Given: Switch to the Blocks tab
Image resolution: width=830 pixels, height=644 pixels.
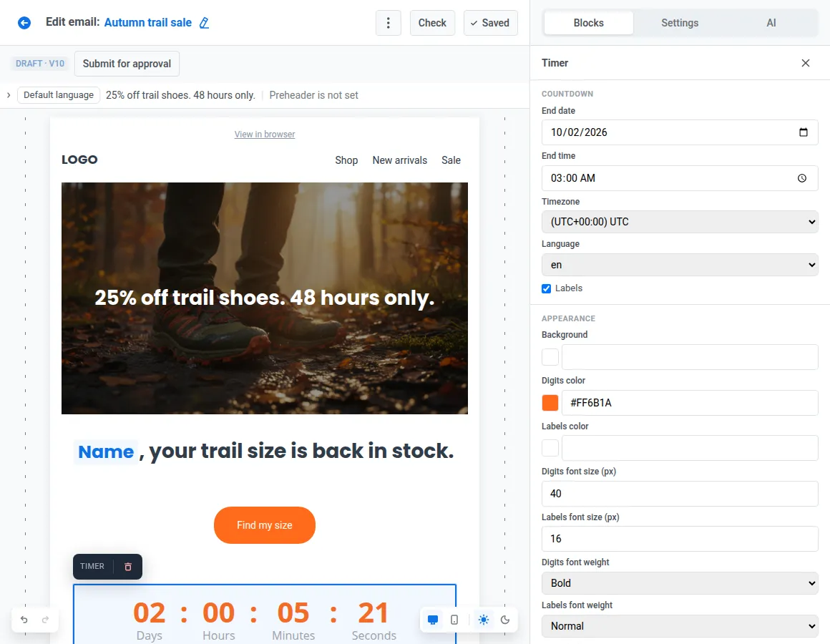Looking at the screenshot, I should (x=589, y=23).
